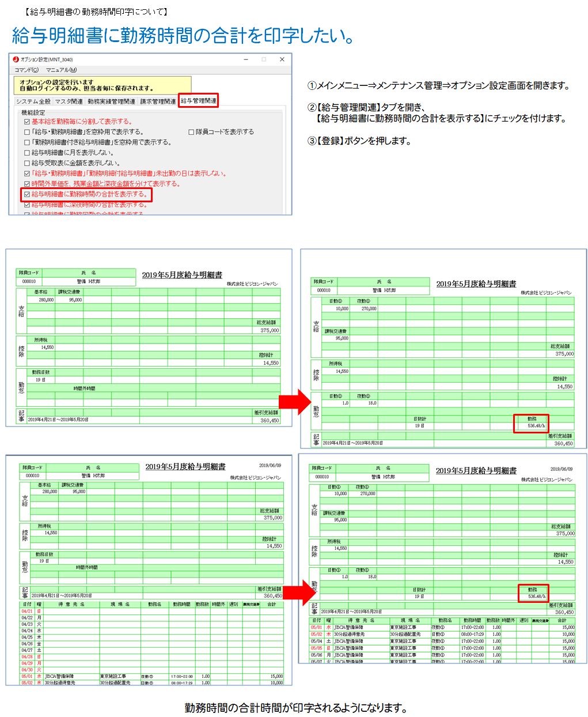Screen dimensions: 588x717
Task: Click the red arrow between lower payslips
Action: (299, 593)
